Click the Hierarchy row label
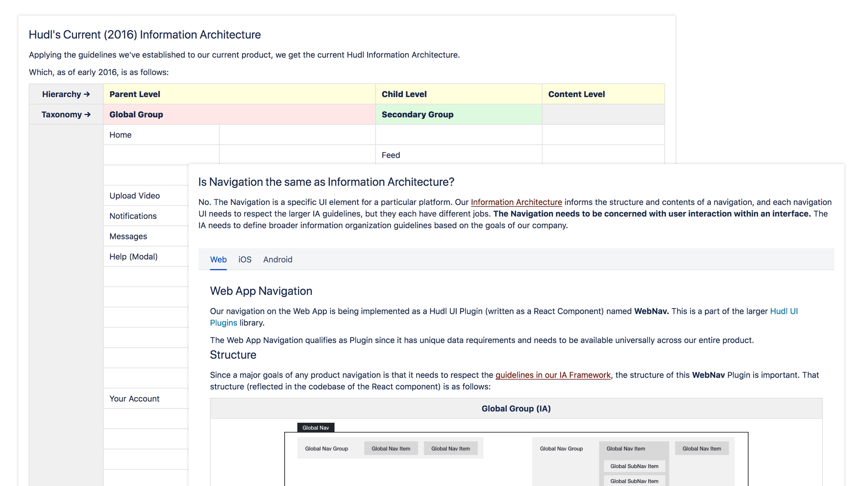Image resolution: width=868 pixels, height=486 pixels. tap(66, 94)
